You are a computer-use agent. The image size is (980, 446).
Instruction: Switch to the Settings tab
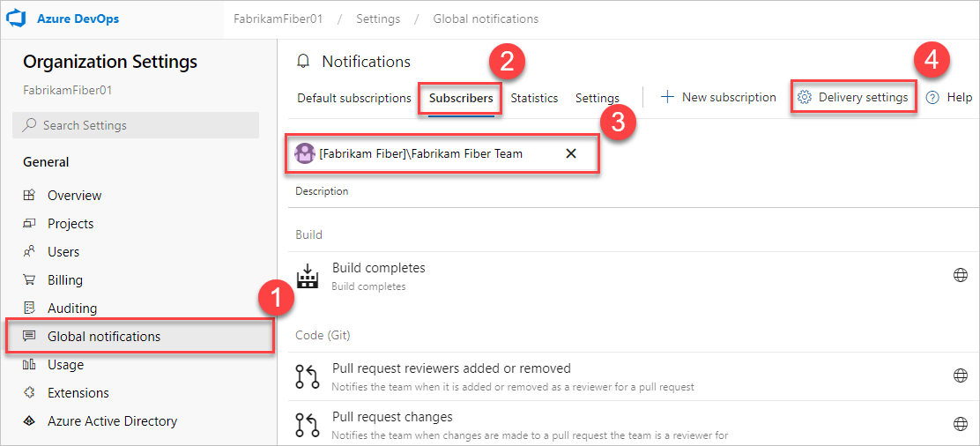pyautogui.click(x=598, y=98)
